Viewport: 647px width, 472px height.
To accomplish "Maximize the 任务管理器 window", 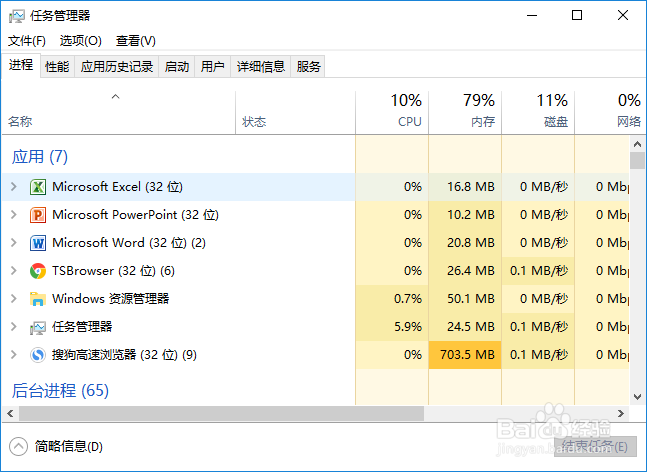I will 577,15.
